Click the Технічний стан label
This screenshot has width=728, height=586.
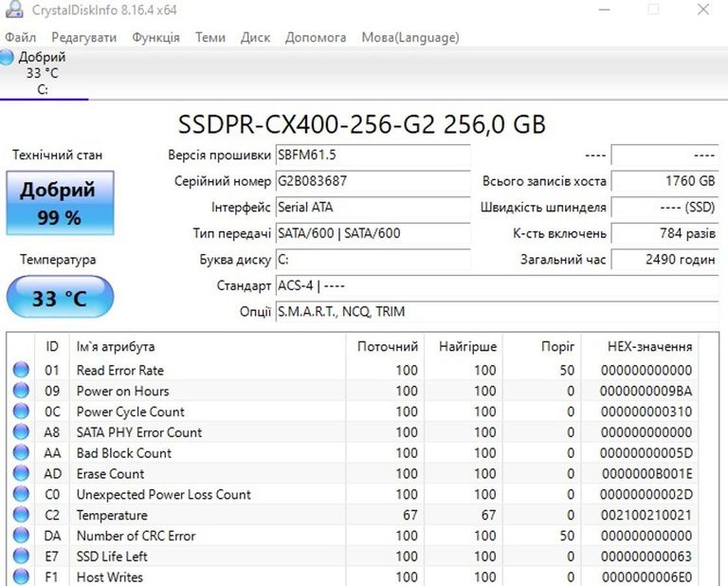57,155
